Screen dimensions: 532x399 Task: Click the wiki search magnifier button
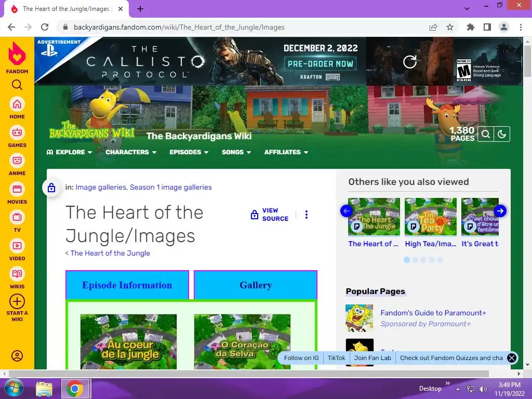click(486, 135)
